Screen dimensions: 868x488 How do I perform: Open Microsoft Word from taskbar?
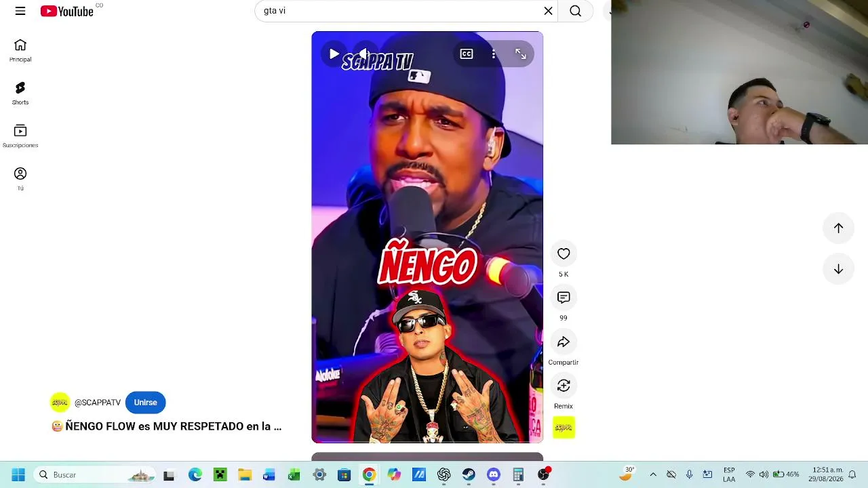click(269, 475)
